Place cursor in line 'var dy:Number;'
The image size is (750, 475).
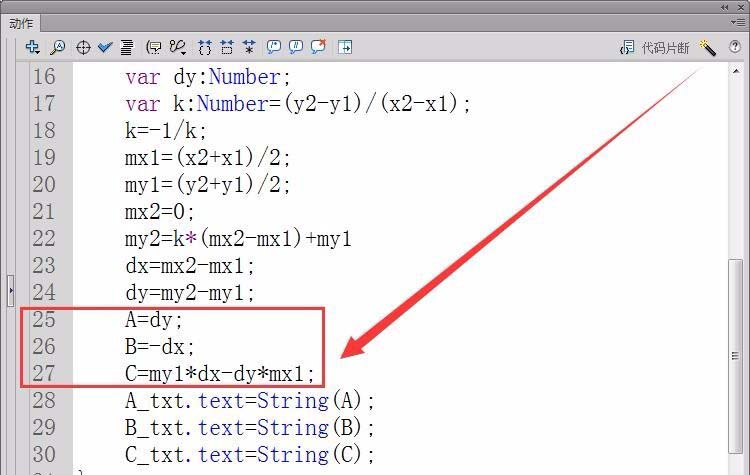(208, 77)
